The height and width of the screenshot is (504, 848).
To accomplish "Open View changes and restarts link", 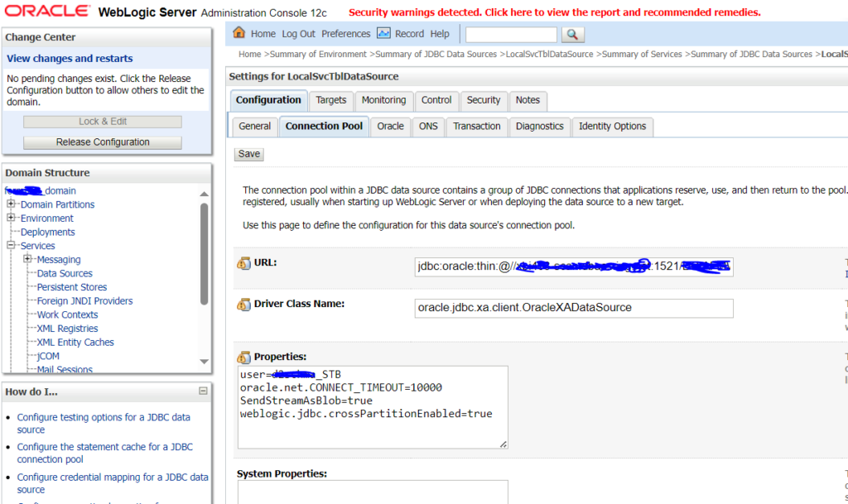I will pos(70,58).
